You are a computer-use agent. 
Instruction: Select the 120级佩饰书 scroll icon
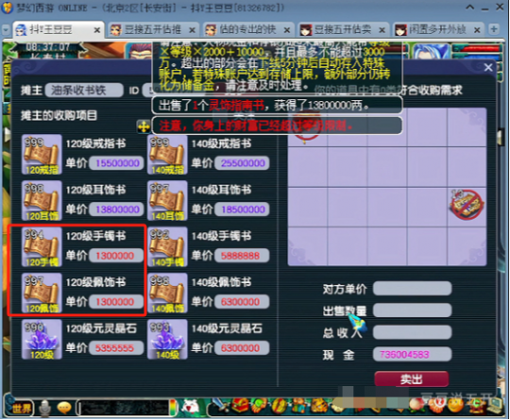[x=42, y=293]
